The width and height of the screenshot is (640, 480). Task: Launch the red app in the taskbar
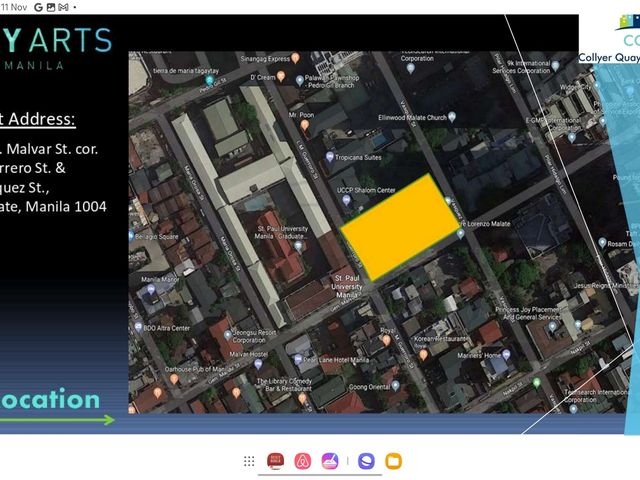pyautogui.click(x=276, y=461)
